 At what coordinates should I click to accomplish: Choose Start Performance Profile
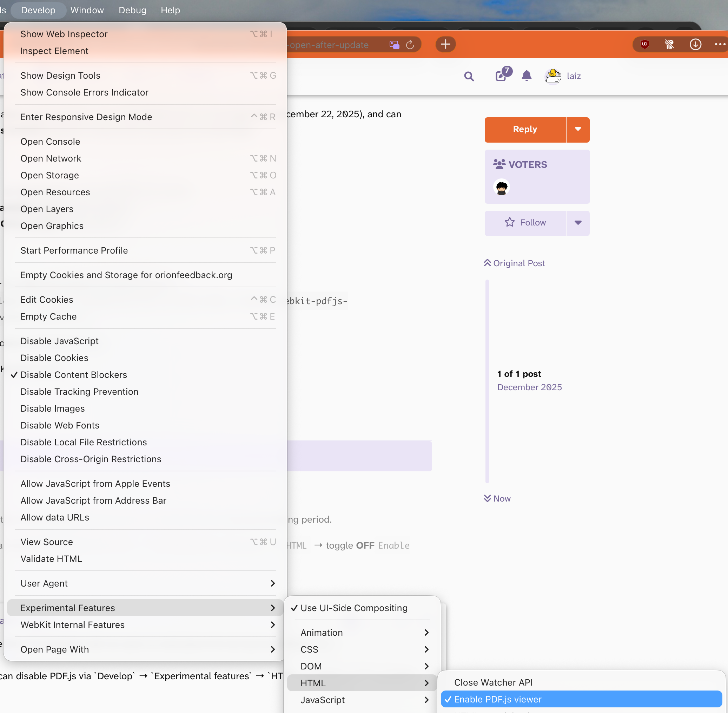145,250
